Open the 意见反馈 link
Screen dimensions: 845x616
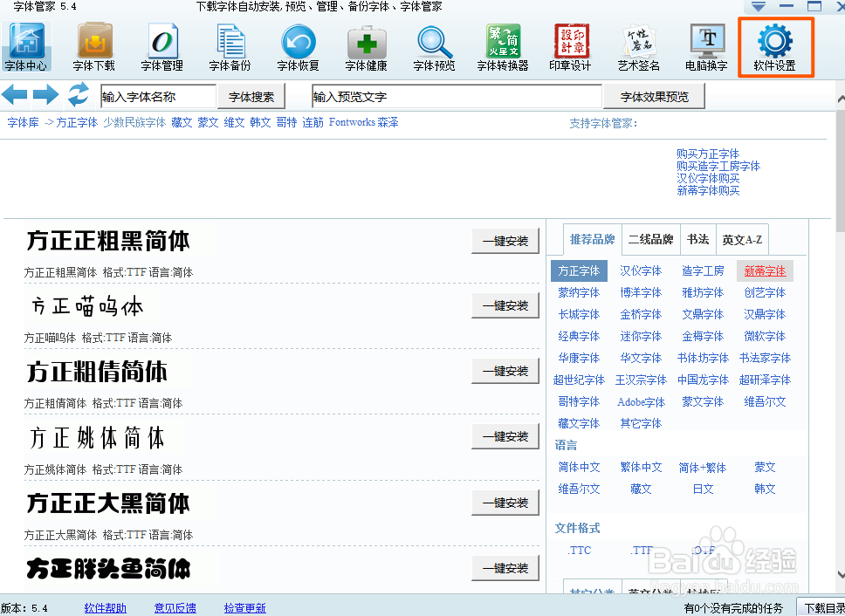point(175,608)
